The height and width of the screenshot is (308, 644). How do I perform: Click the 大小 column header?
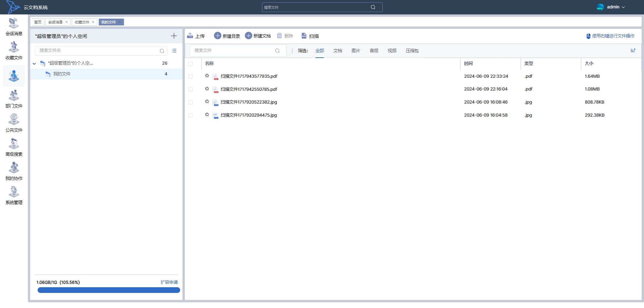(x=589, y=63)
